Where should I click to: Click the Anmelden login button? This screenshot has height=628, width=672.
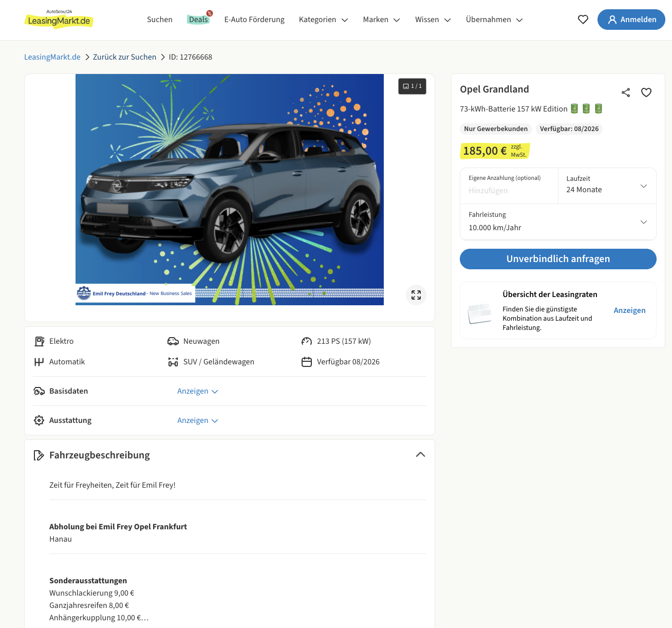coord(631,20)
